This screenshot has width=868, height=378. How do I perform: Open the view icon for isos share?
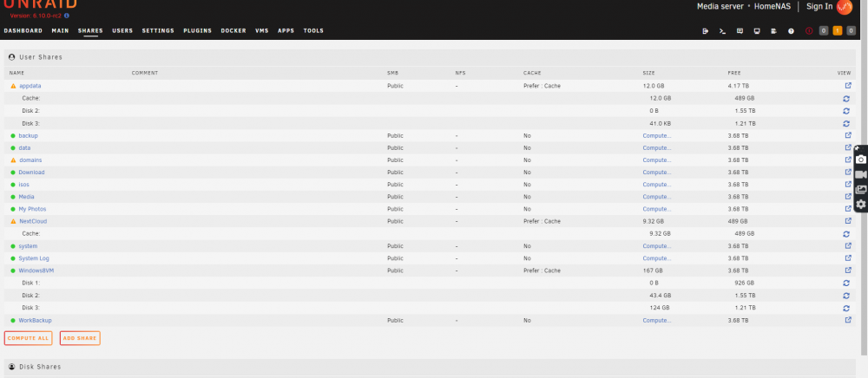847,185
